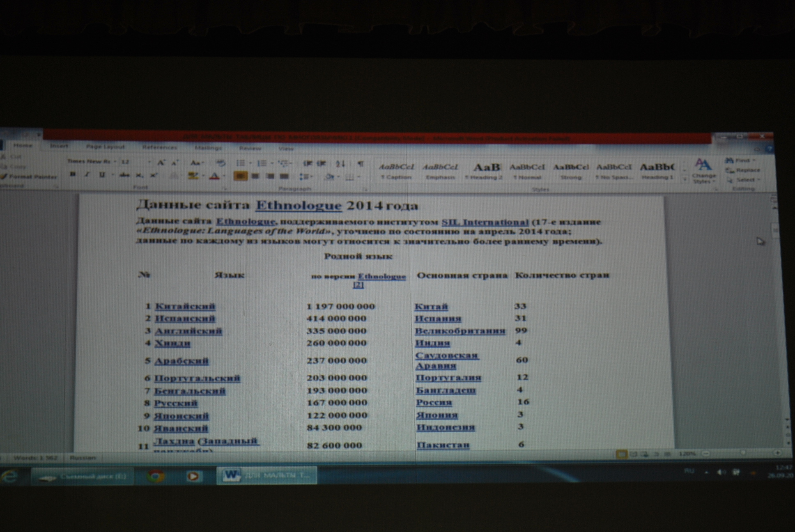The height and width of the screenshot is (532, 795).
Task: Toggle Italic formatting in the Font group
Action: [87, 174]
